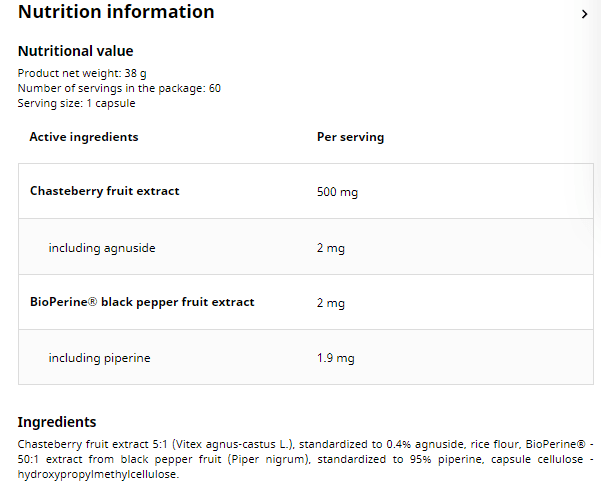Click the BioPerine 2 mg value
This screenshot has height=488, width=601.
click(330, 303)
